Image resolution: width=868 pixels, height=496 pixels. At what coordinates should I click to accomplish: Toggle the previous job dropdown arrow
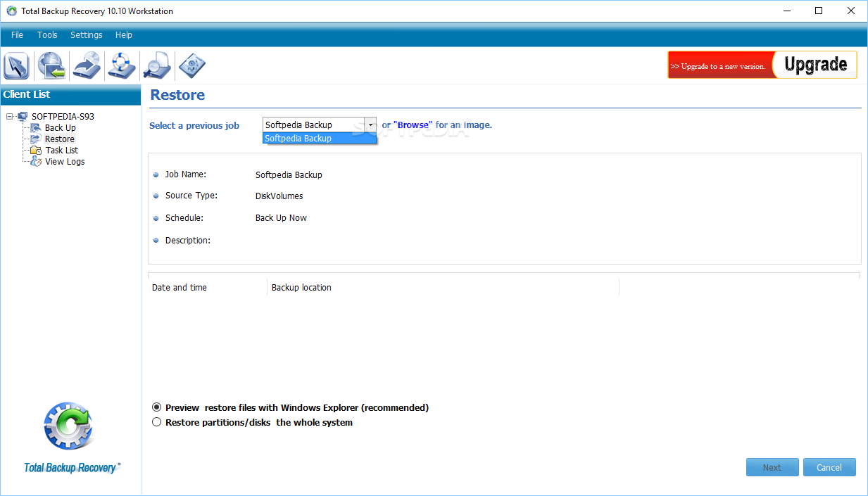pos(370,125)
